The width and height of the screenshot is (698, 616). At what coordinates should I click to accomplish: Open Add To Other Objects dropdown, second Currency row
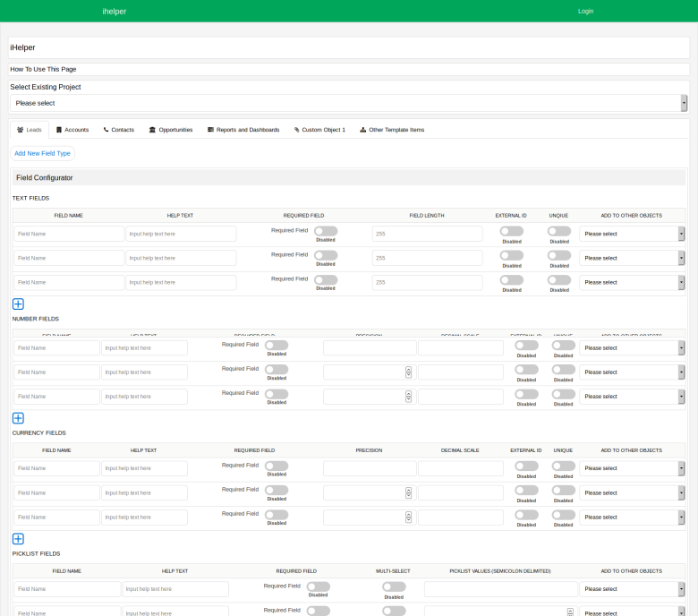click(x=632, y=492)
